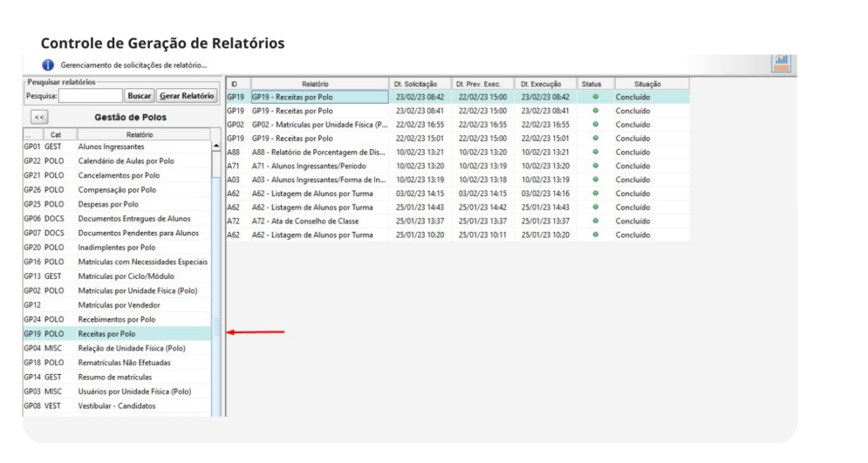The width and height of the screenshot is (868, 463).
Task: Select Receitas por Polo in left list
Action: tap(117, 334)
